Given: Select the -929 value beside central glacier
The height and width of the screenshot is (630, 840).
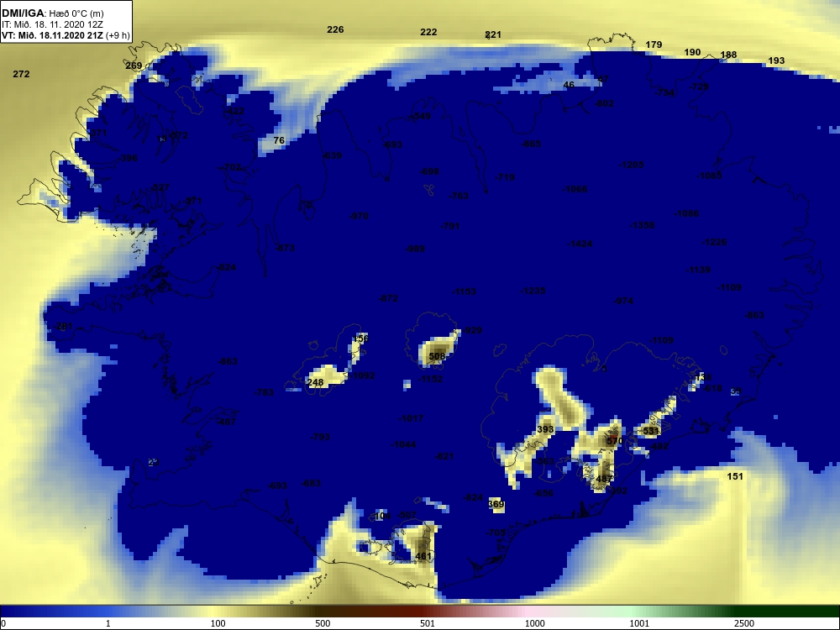Looking at the screenshot, I should pyautogui.click(x=472, y=330).
